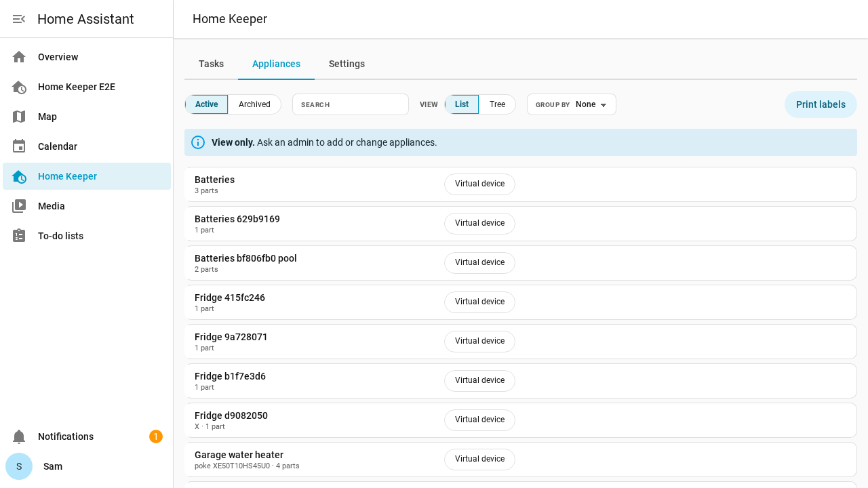The height and width of the screenshot is (488, 868).
Task: Click Virtual device chip for Batteries bf806fb0 pool
Action: pos(479,262)
